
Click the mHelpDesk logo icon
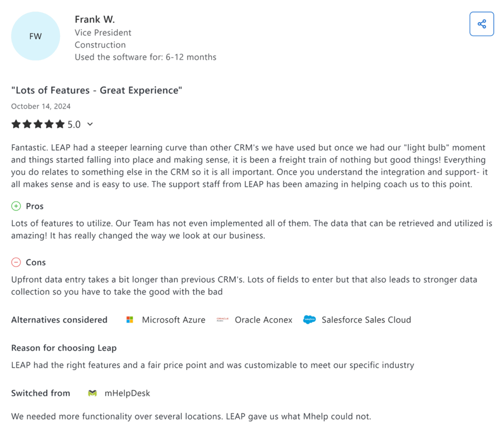point(93,393)
